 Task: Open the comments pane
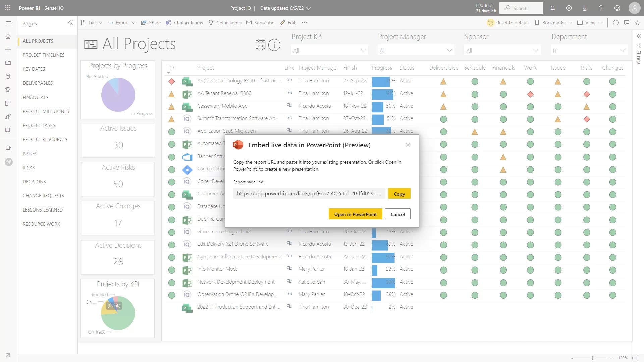pyautogui.click(x=627, y=23)
